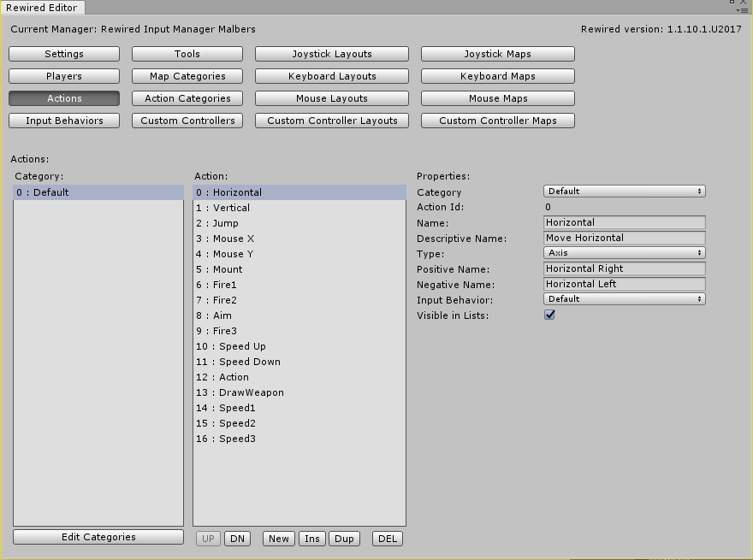Select the 14 : Speed1 action
The image size is (753, 560).
click(x=299, y=408)
